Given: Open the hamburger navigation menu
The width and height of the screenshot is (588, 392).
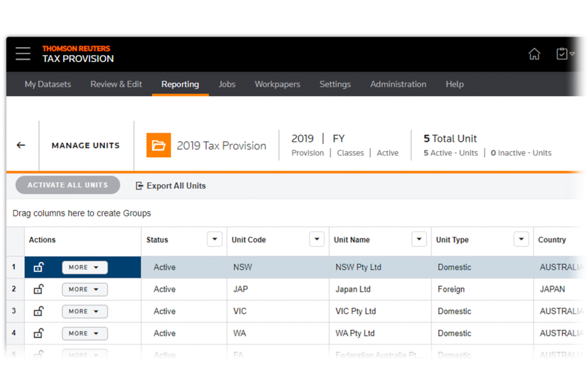Looking at the screenshot, I should 23,54.
